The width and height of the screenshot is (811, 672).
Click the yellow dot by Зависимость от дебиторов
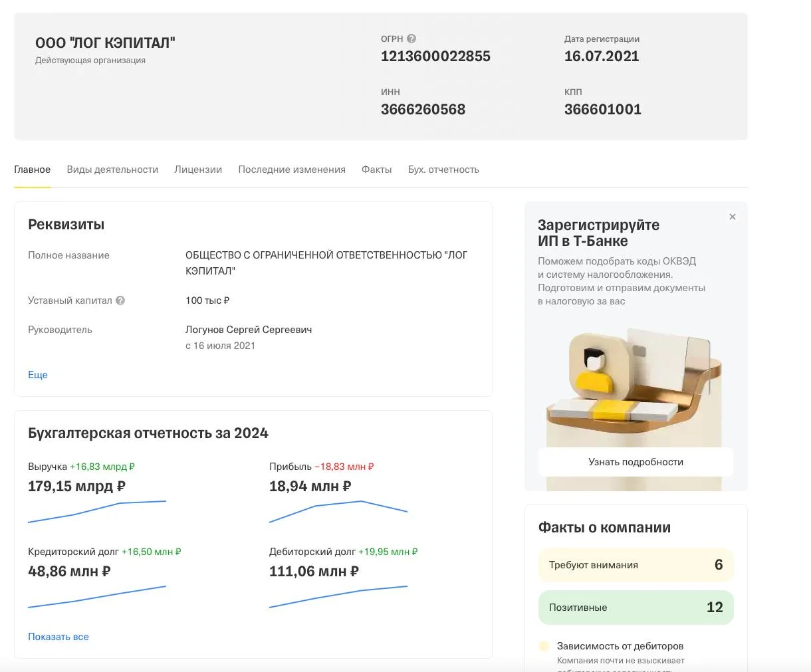[x=544, y=646]
